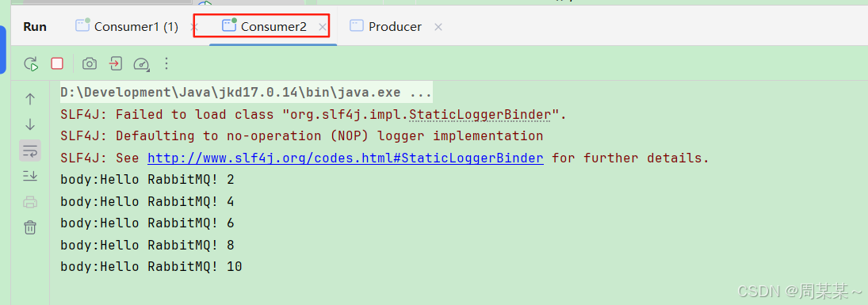Click the line 'body:Hello RabbitMQ! 8'

pos(147,245)
